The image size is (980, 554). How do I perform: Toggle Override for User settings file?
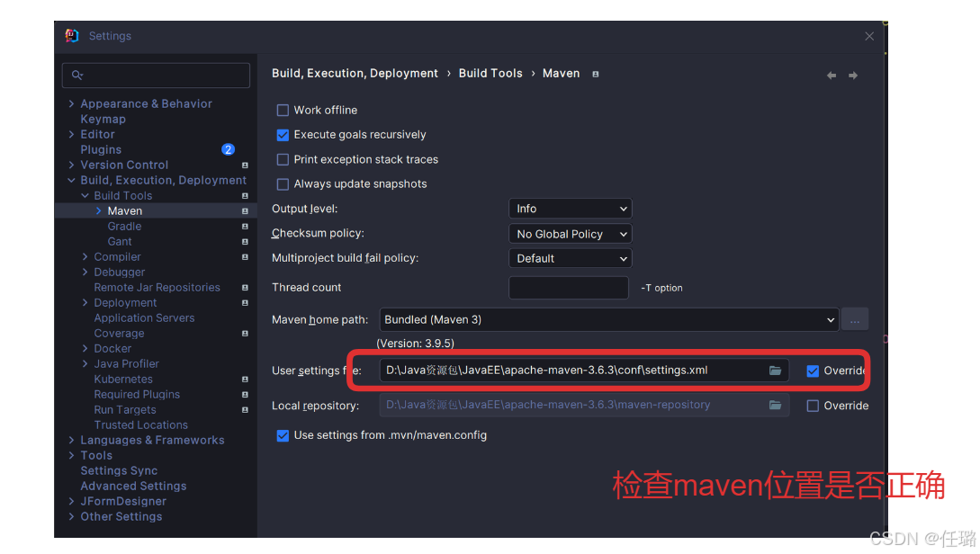[x=813, y=371]
